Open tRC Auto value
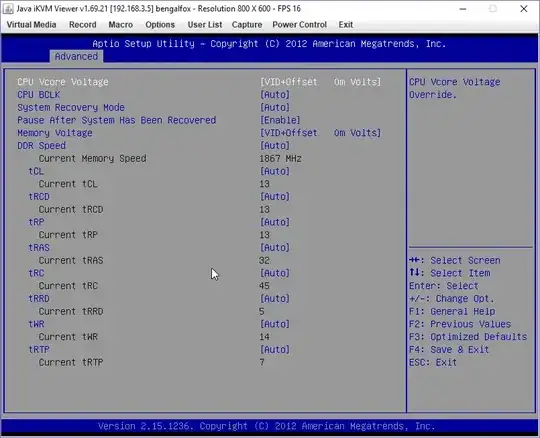 point(275,273)
